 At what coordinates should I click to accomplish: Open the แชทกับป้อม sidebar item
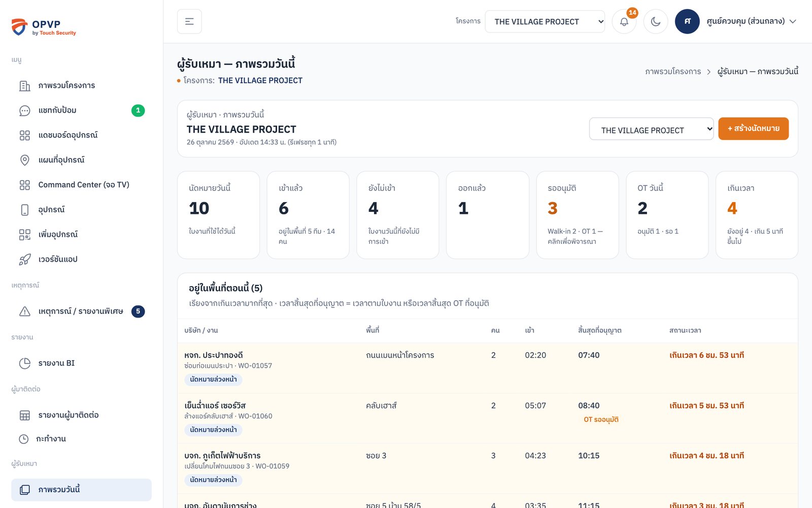click(x=81, y=110)
